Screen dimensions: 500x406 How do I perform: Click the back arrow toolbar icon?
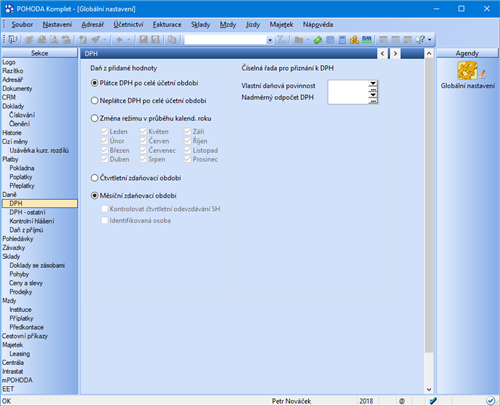[x=119, y=40]
